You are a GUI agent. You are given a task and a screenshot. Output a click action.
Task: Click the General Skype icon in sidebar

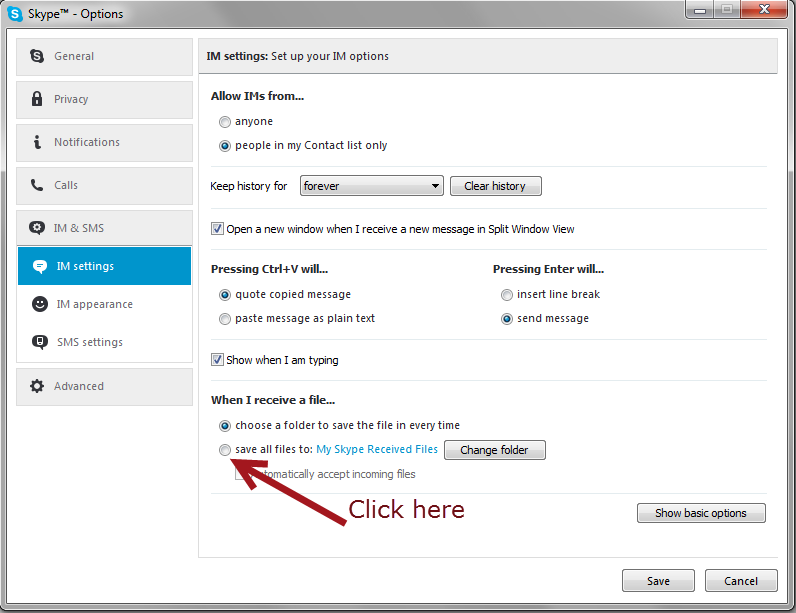pyautogui.click(x=37, y=56)
